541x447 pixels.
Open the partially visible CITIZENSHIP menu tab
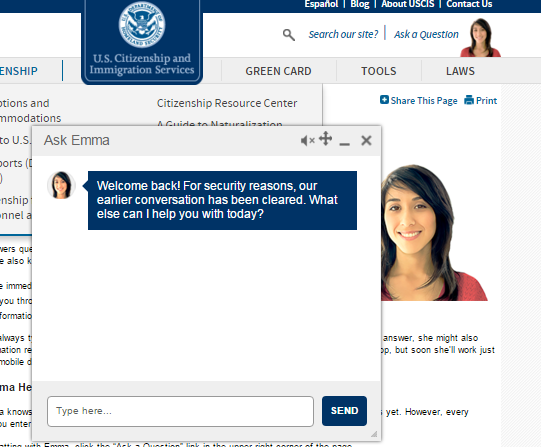point(19,71)
